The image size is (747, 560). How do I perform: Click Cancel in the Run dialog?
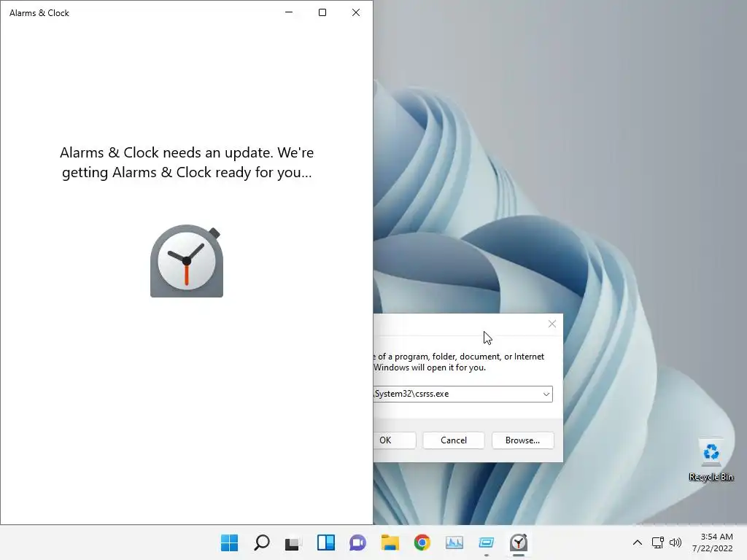[x=454, y=440]
